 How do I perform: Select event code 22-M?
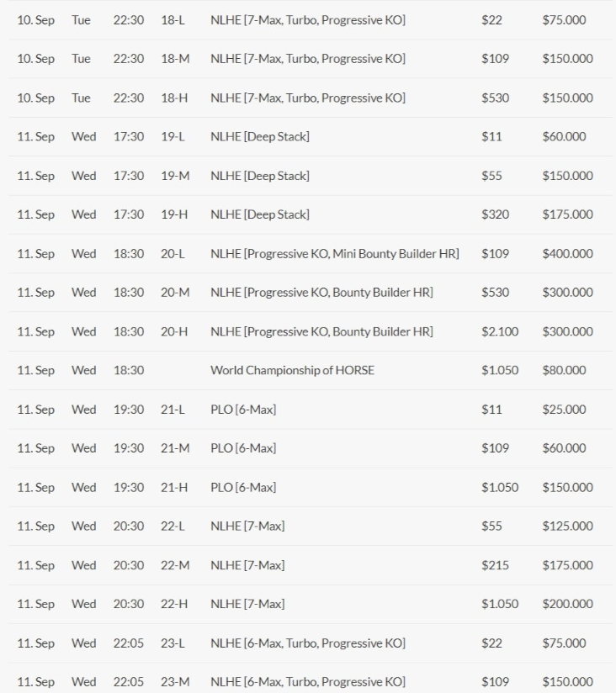175,565
